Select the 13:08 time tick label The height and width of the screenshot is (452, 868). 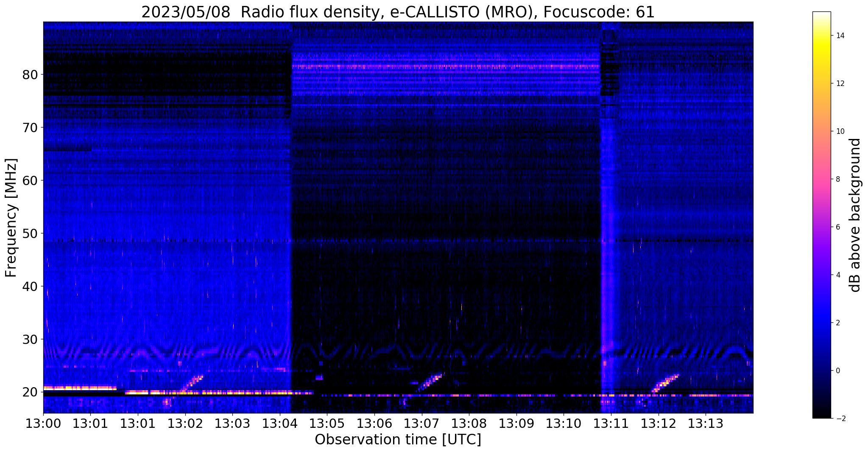(469, 423)
